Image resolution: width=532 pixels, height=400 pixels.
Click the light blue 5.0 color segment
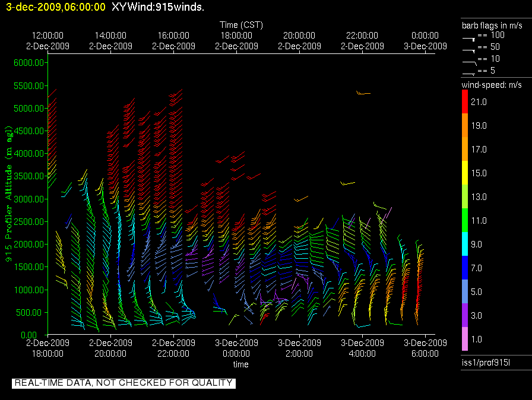click(465, 291)
